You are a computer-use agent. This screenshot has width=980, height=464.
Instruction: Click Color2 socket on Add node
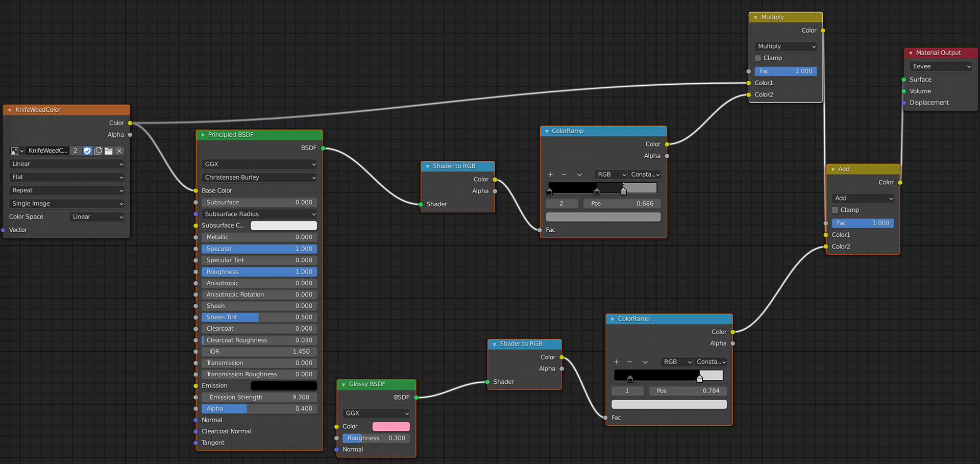pos(826,247)
